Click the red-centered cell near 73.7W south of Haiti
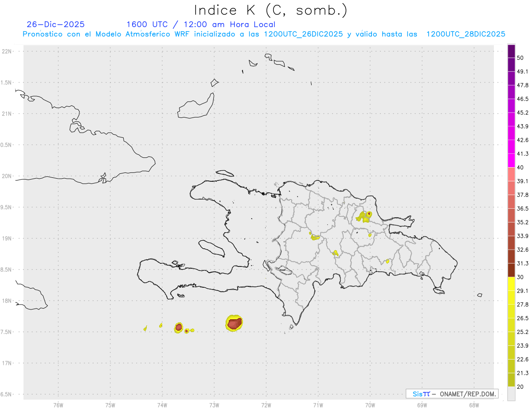Viewport: 532px width, 411px height. tap(179, 328)
